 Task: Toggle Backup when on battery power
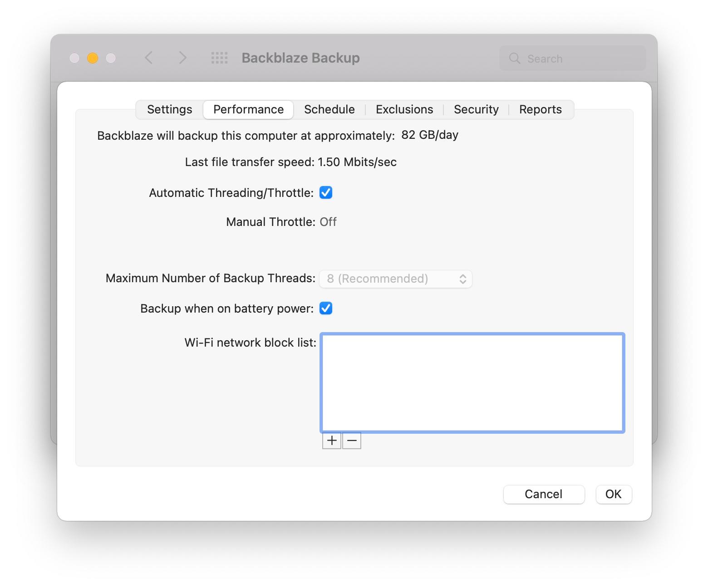tap(326, 308)
